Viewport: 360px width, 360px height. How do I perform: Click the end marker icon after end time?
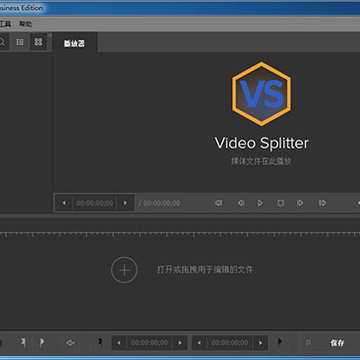(280, 342)
